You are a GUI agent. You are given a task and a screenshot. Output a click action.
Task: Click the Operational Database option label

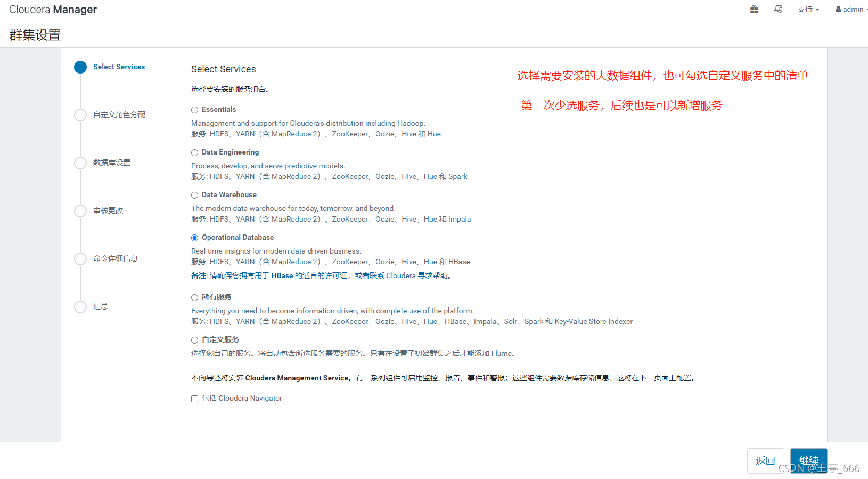point(238,237)
